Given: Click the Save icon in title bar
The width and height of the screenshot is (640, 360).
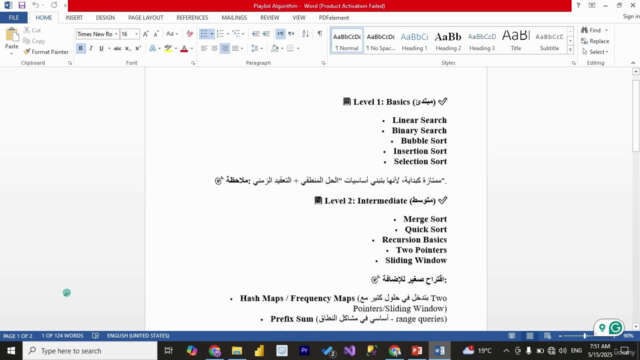Looking at the screenshot, I should (22, 5).
